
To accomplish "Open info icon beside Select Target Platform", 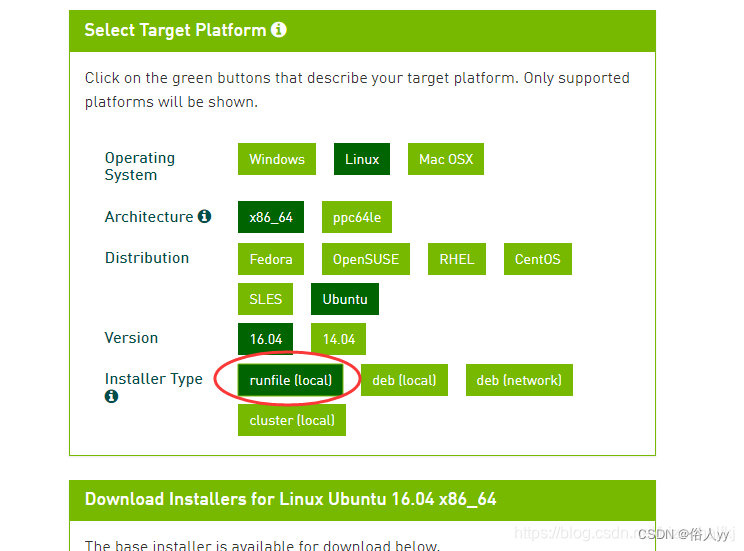I will tap(279, 29).
